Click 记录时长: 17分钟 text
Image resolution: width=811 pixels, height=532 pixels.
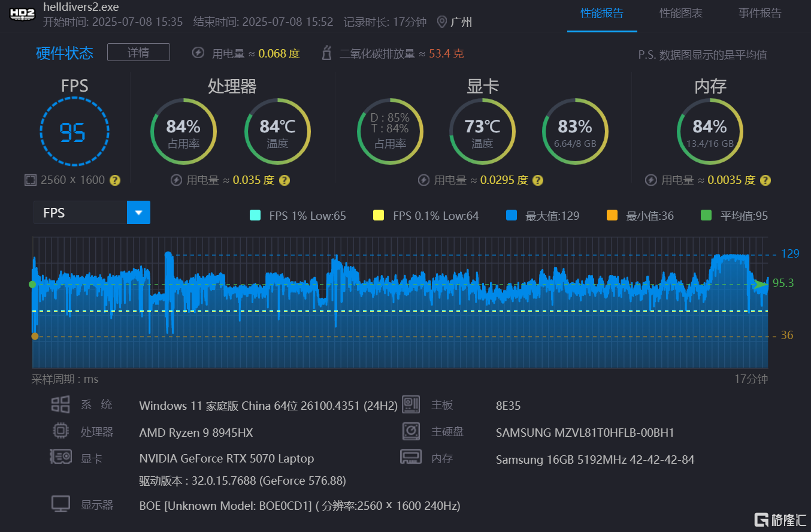385,22
